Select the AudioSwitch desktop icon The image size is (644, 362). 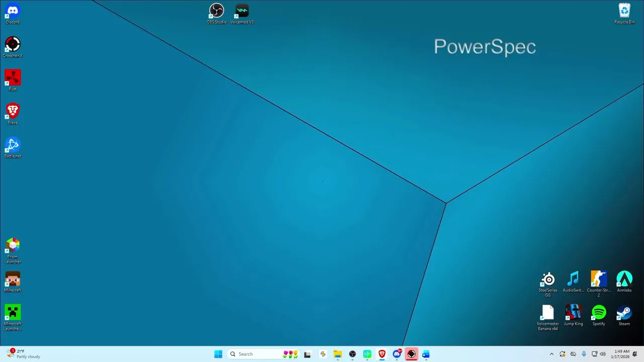point(573,282)
